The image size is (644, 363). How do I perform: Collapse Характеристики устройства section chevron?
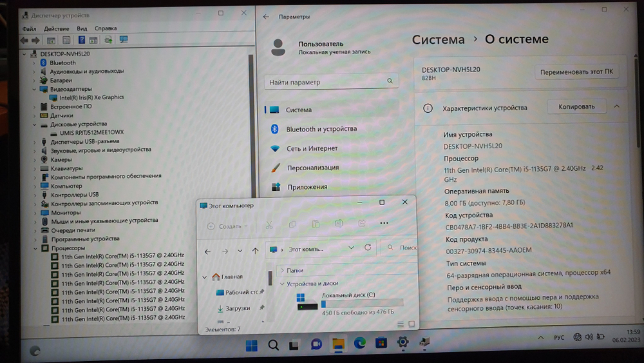[616, 106]
